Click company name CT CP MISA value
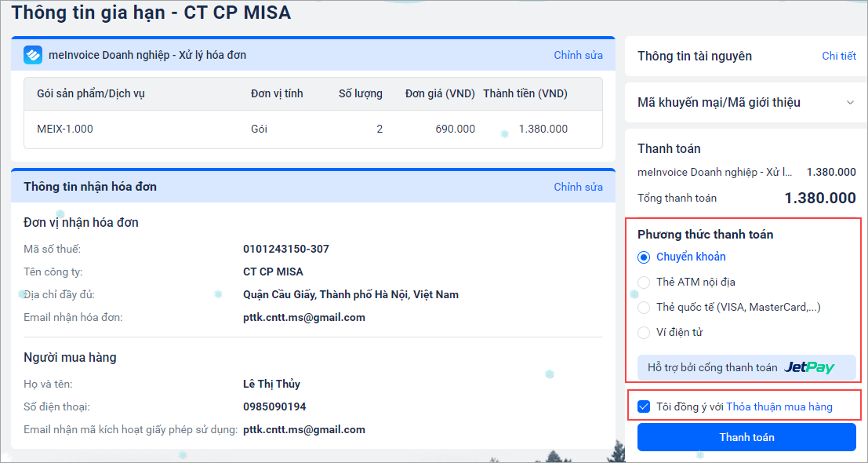This screenshot has height=463, width=868. pos(273,272)
